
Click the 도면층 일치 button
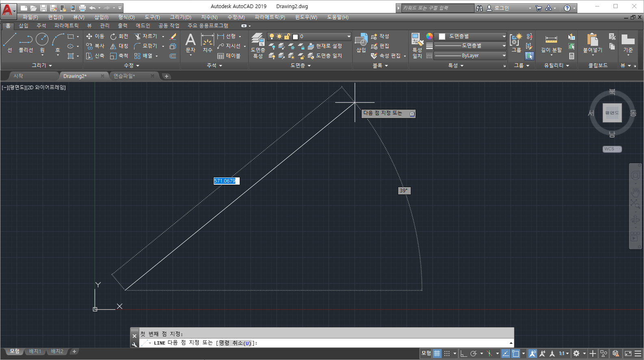[325, 56]
